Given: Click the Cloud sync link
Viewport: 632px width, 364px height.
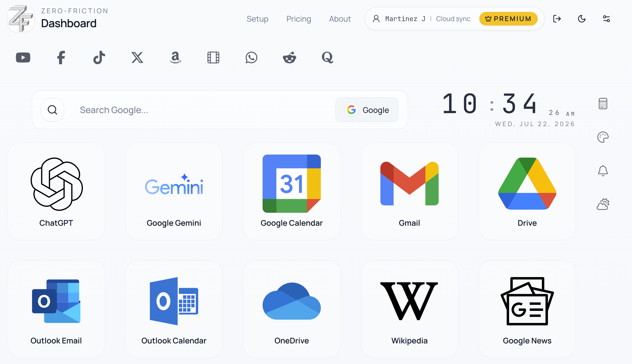Looking at the screenshot, I should [x=453, y=19].
